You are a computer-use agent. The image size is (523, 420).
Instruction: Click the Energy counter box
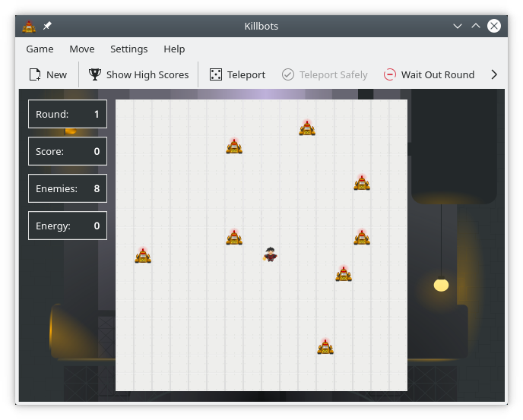coord(68,226)
